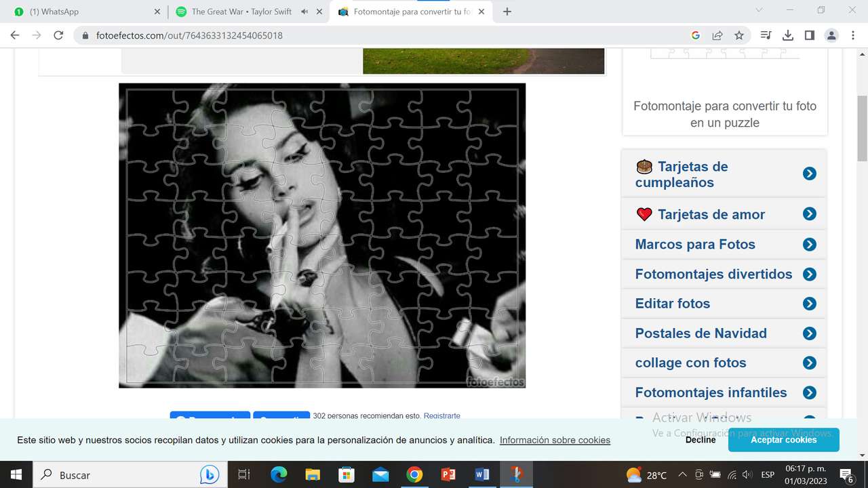Click the site lock icon in address bar
This screenshot has height=488, width=868.
[x=85, y=35]
